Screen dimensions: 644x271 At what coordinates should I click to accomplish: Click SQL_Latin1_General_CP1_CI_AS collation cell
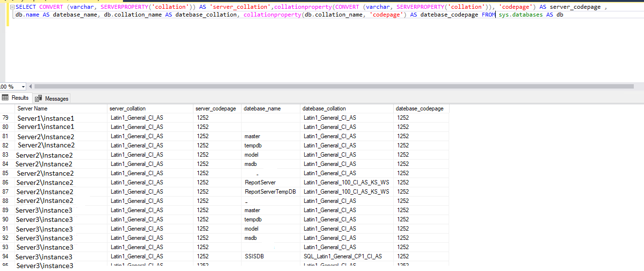[347, 256]
